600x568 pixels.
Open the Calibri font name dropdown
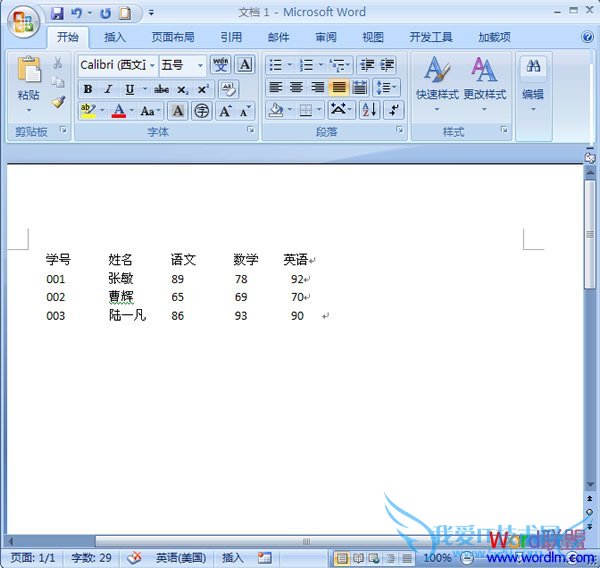(x=153, y=65)
